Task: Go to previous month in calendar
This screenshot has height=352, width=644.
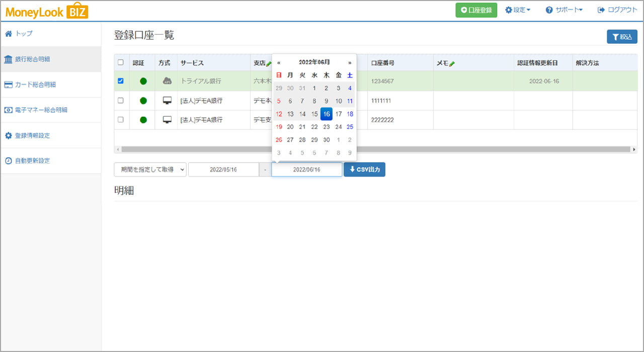Action: (279, 63)
